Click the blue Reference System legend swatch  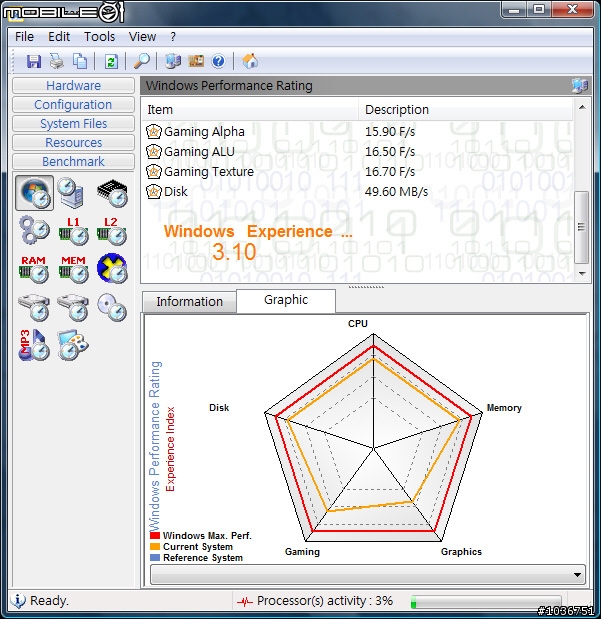click(155, 558)
